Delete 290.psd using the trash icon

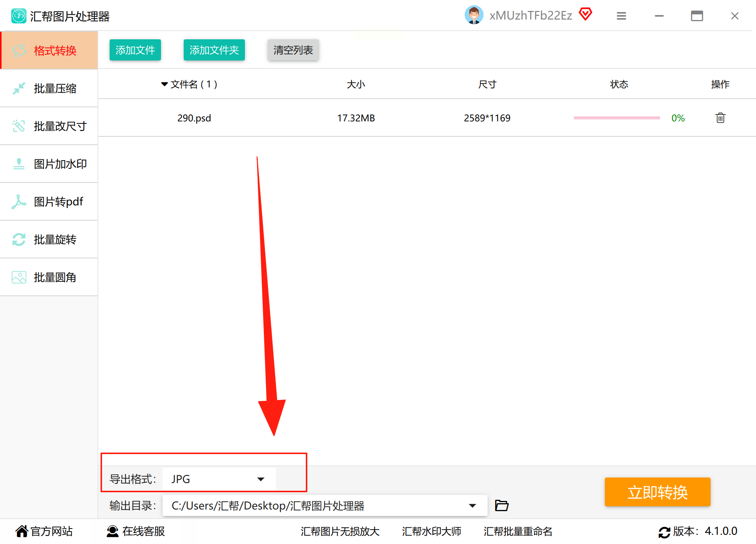pos(720,118)
